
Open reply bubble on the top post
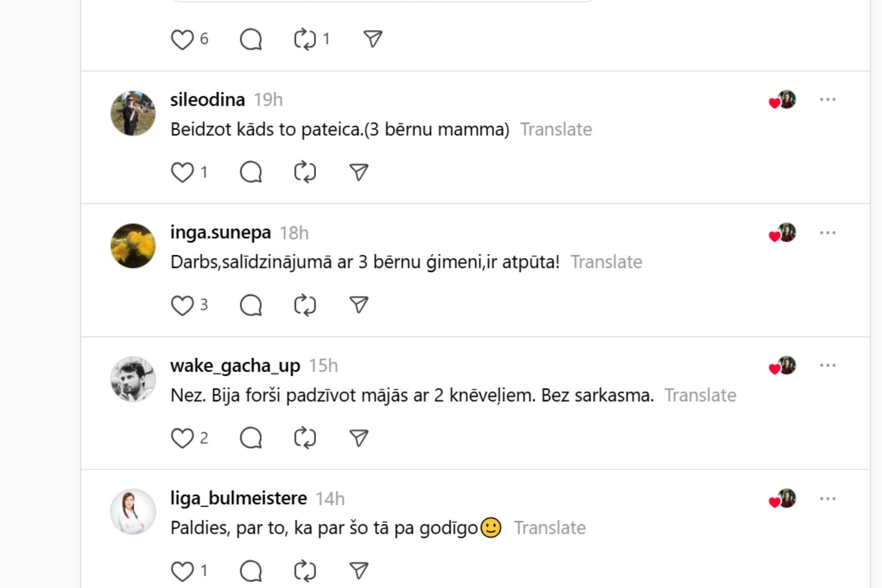tap(251, 39)
